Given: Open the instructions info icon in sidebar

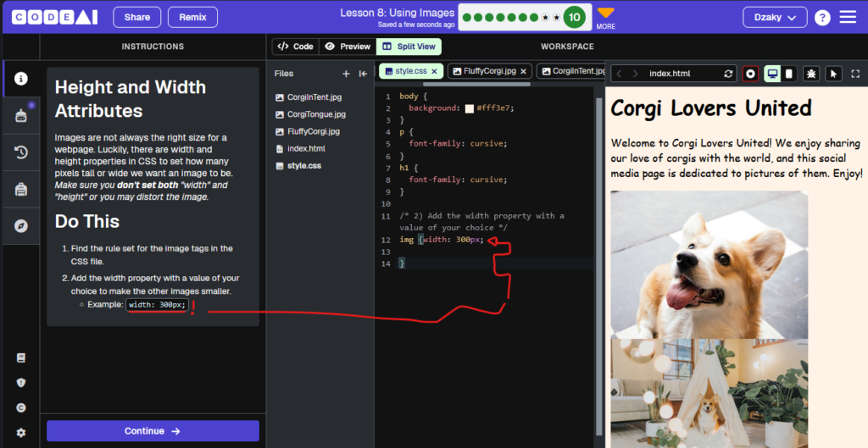Looking at the screenshot, I should point(21,79).
